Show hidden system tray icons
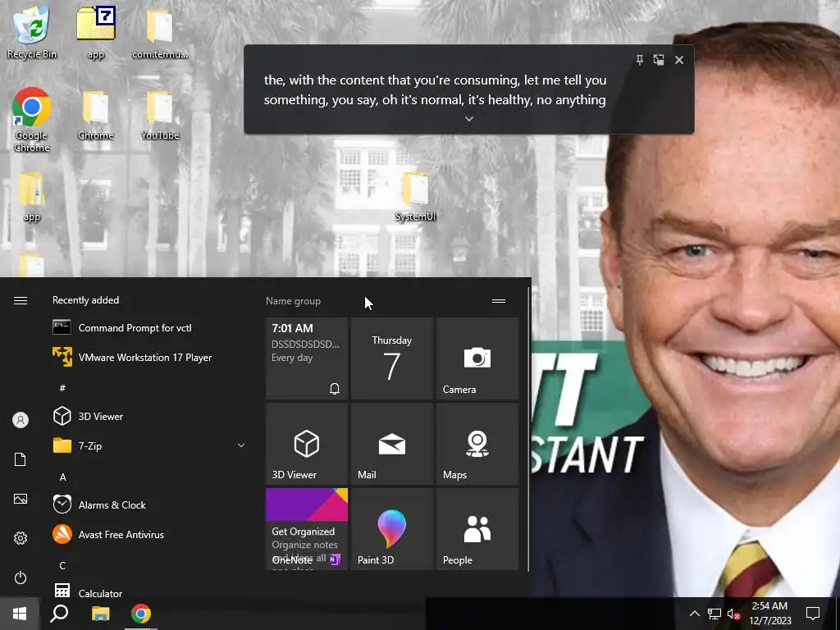Viewport: 840px width, 630px height. (x=694, y=614)
